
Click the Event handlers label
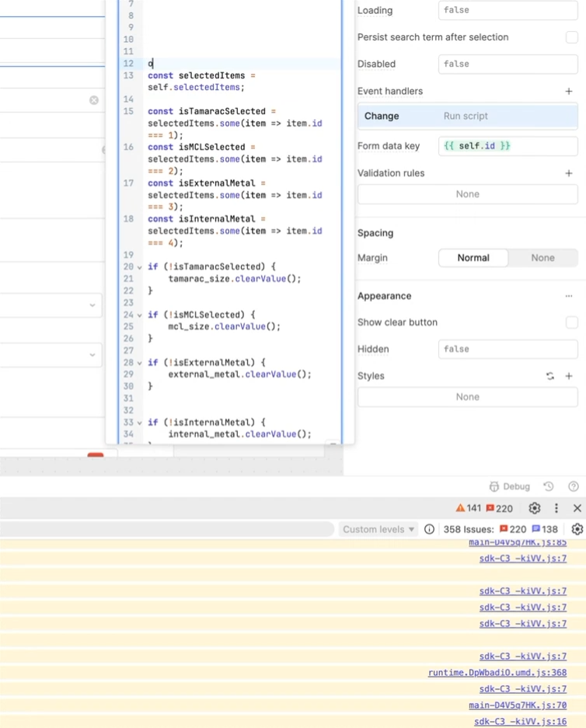point(390,92)
